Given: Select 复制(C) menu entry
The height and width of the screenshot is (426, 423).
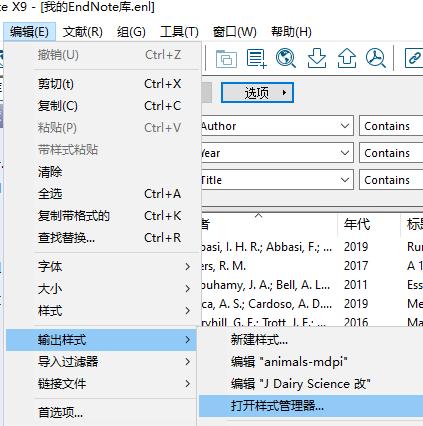Looking at the screenshot, I should click(103, 106).
